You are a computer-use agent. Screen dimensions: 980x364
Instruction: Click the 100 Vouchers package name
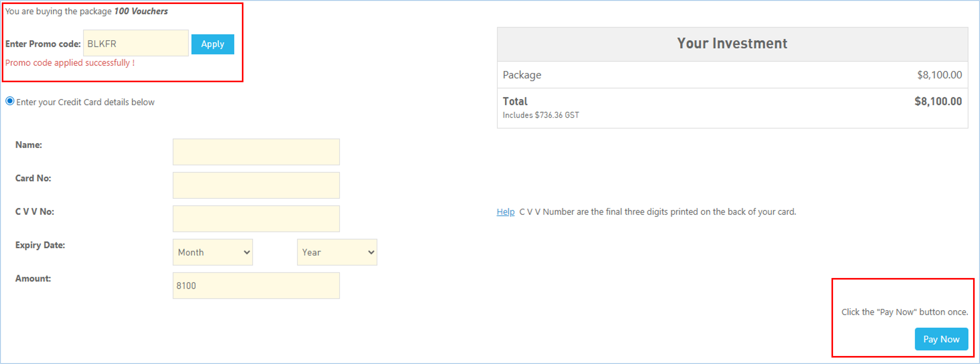coord(141,11)
